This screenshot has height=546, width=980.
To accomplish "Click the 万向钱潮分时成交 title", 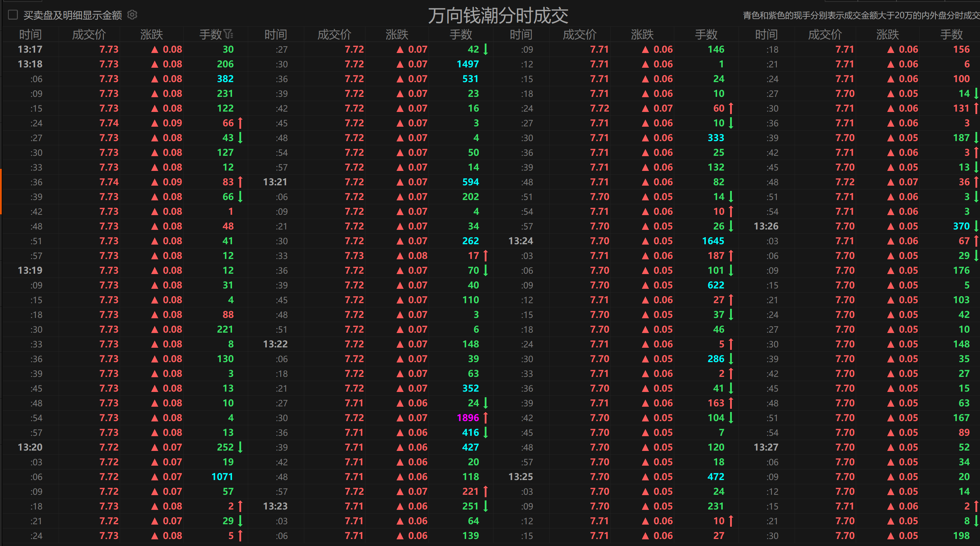I will click(x=498, y=15).
